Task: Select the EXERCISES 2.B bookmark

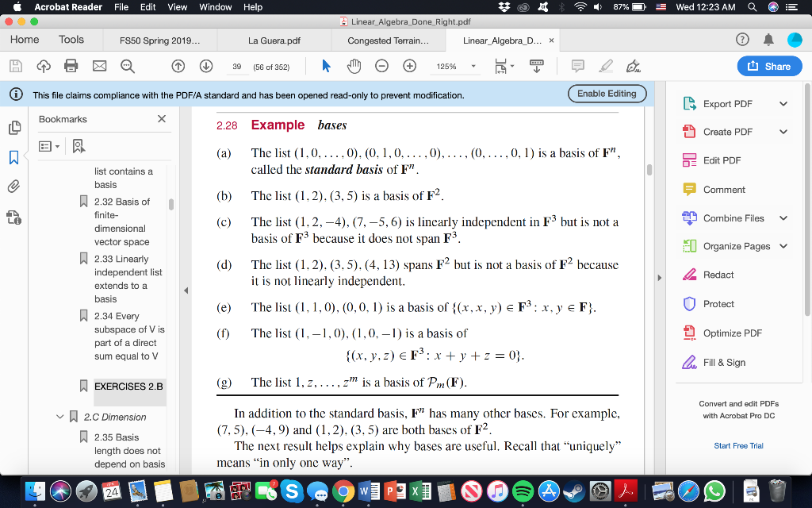Action: click(x=127, y=386)
